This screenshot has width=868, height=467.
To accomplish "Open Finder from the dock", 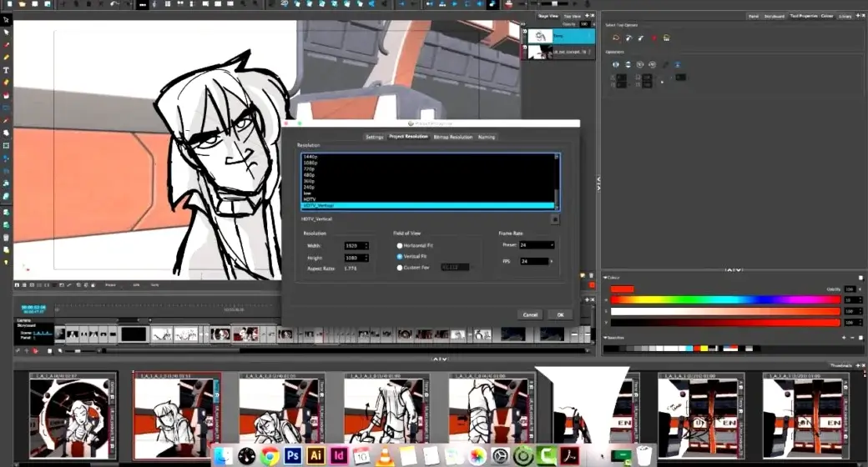I will tap(224, 455).
